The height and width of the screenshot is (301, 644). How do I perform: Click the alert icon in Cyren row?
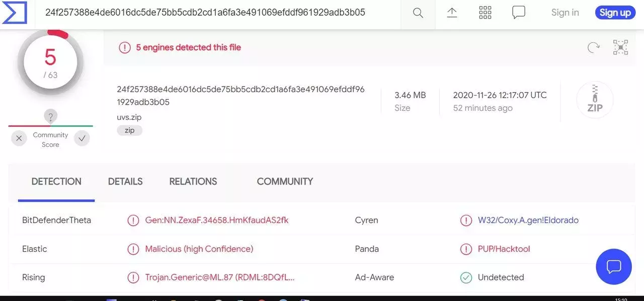(466, 220)
